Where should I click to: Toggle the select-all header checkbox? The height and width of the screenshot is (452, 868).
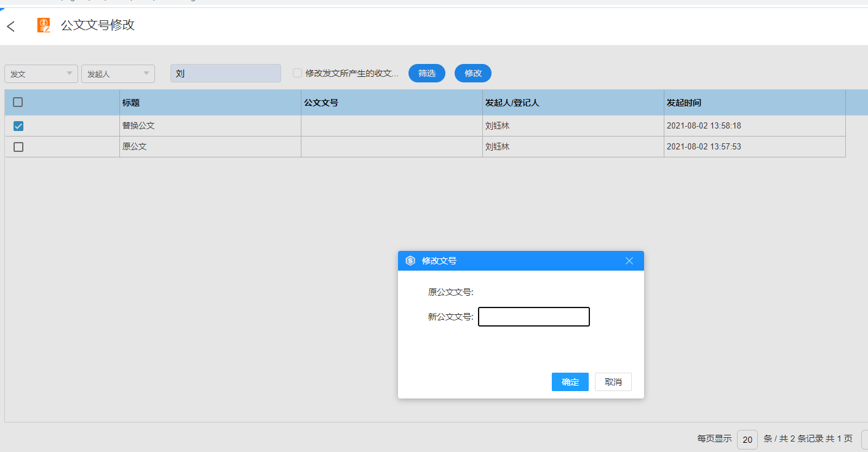[x=18, y=103]
